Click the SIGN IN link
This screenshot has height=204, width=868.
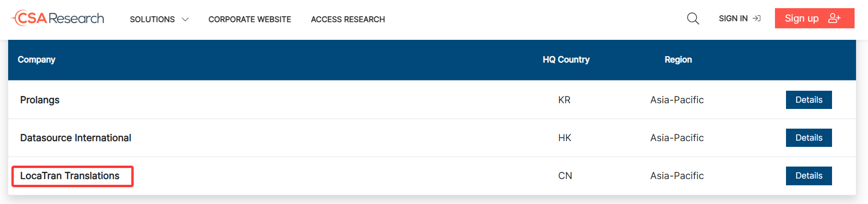(x=739, y=18)
